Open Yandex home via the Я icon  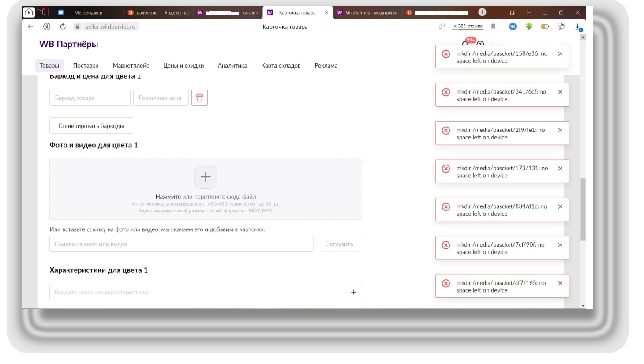46,26
